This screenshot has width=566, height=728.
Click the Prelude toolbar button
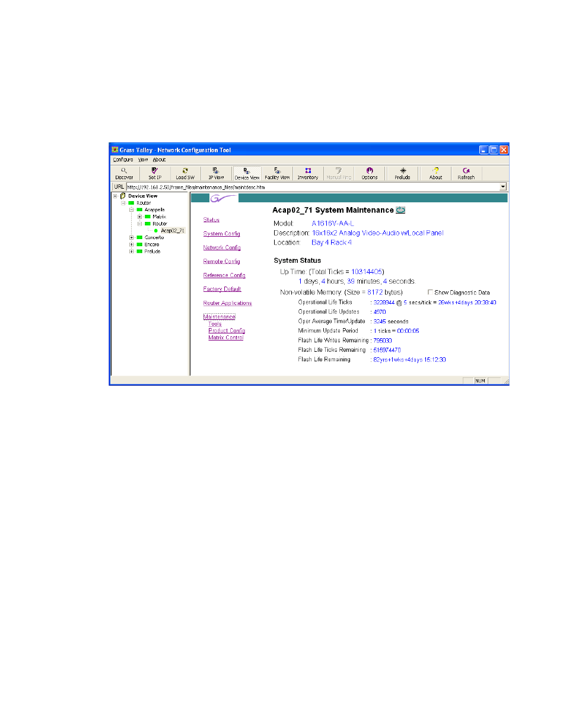coord(402,173)
